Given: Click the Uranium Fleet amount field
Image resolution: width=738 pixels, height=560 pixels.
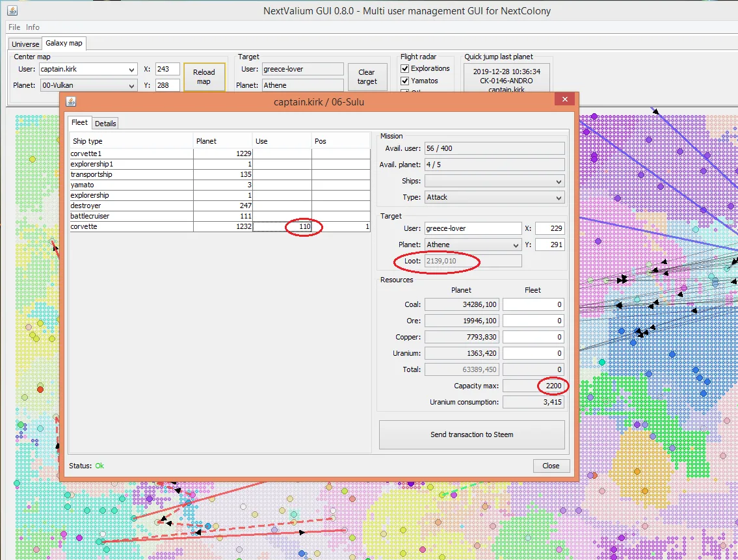Looking at the screenshot, I should (533, 353).
